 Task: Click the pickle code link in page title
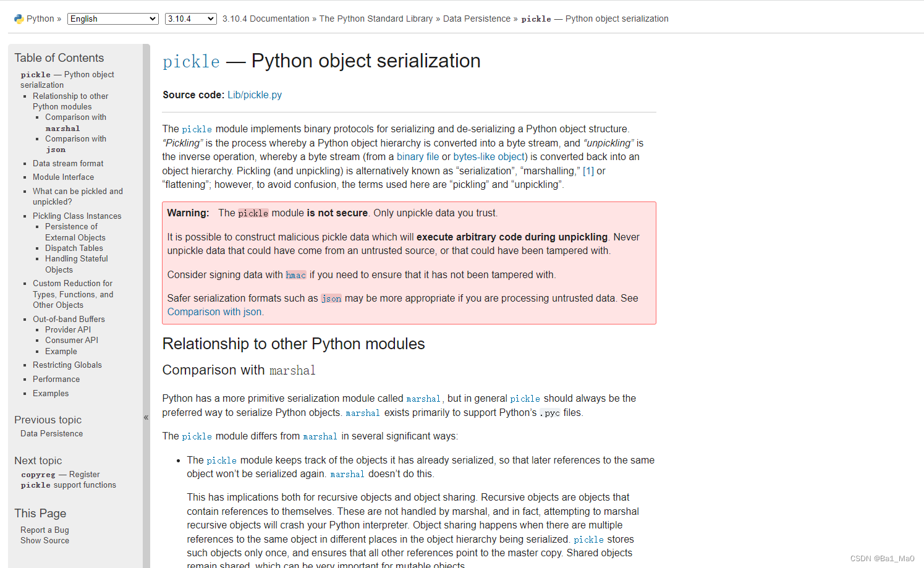point(191,62)
